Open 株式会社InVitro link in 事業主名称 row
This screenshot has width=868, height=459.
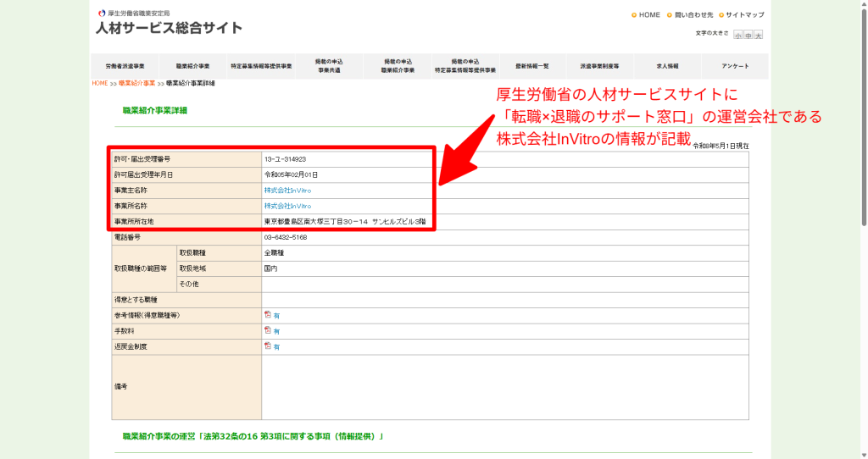(x=287, y=191)
